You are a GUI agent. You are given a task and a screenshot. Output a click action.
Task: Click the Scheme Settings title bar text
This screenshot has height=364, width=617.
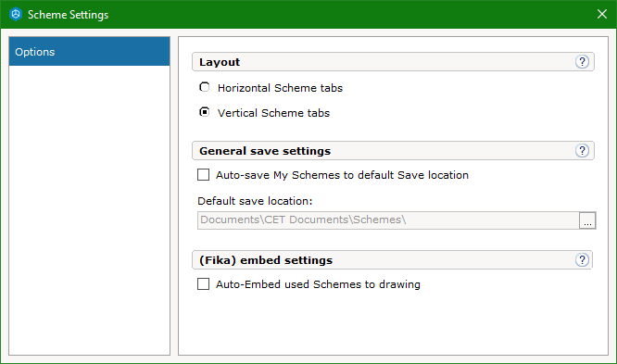pos(68,15)
